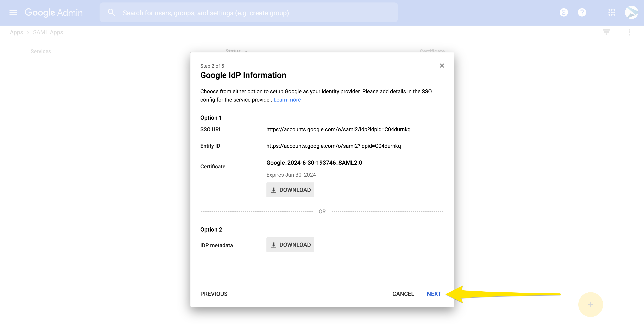Click the account avatar

(631, 13)
